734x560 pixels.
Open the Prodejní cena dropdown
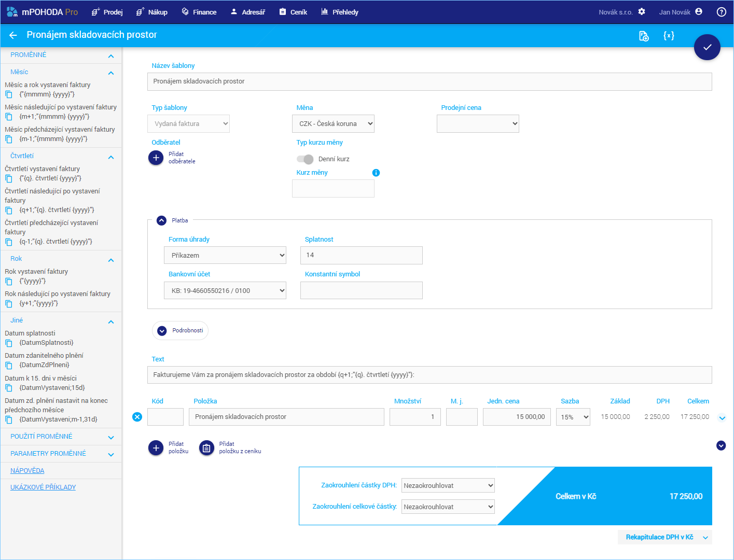(478, 124)
